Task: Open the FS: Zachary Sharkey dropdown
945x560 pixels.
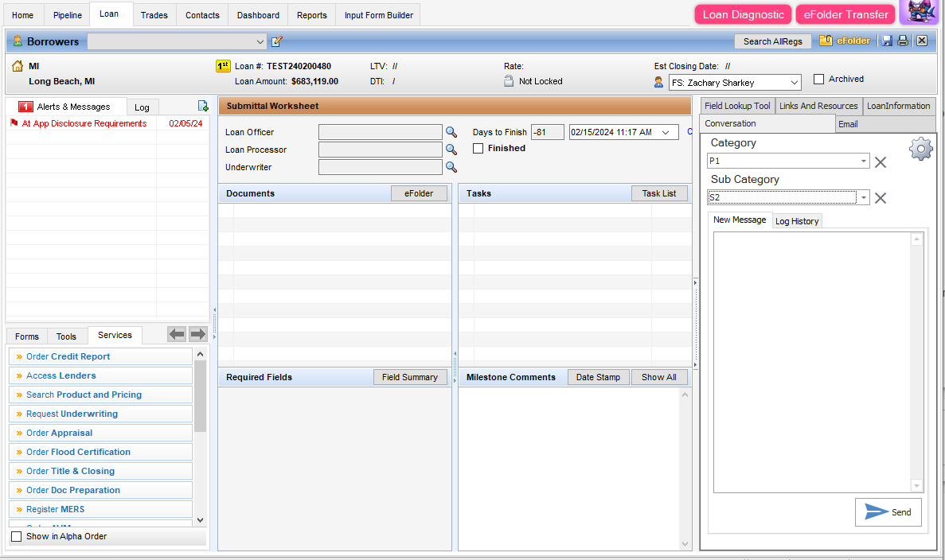Action: 794,83
